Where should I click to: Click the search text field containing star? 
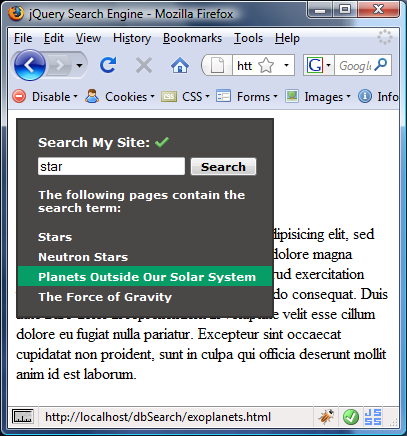111,166
